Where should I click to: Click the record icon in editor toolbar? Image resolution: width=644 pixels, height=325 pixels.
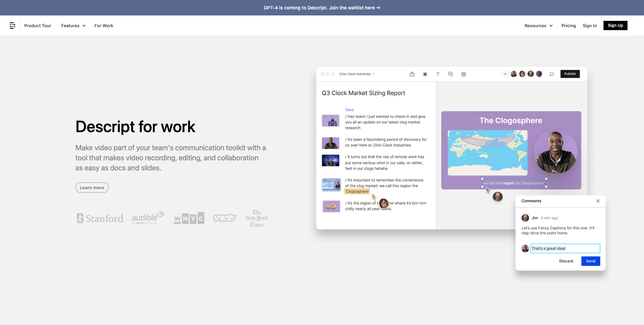tap(425, 74)
